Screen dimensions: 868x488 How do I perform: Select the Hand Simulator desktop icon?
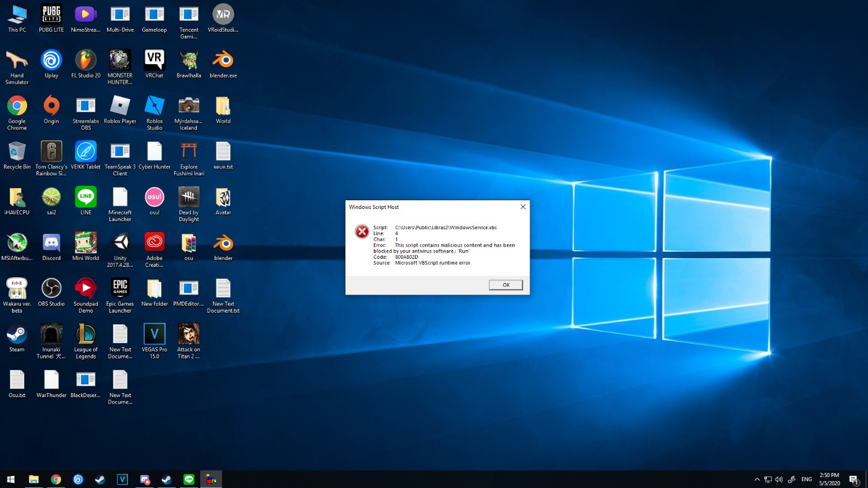tap(17, 68)
